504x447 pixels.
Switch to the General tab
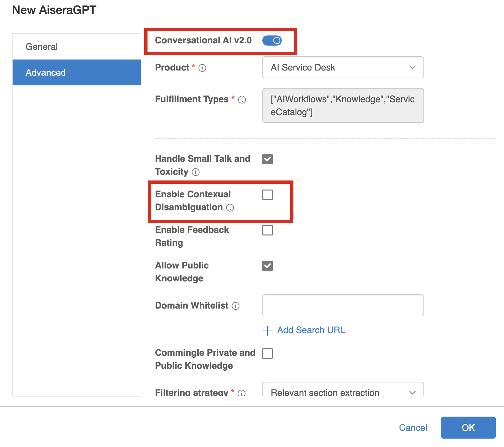(77, 47)
